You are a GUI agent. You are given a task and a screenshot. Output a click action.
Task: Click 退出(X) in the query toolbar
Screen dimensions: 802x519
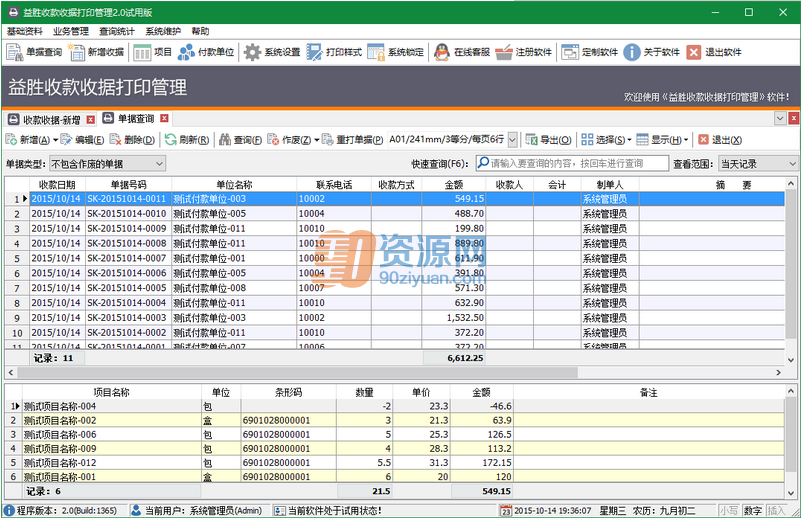pos(720,140)
